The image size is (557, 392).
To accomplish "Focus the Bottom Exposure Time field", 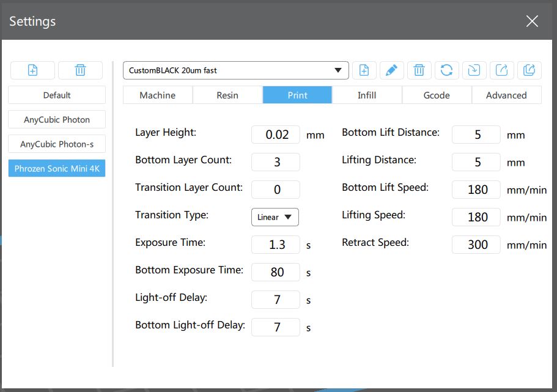I will point(276,272).
